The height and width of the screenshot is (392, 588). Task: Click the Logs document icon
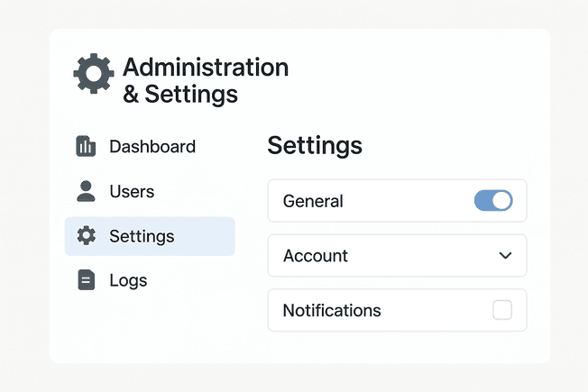(x=86, y=280)
